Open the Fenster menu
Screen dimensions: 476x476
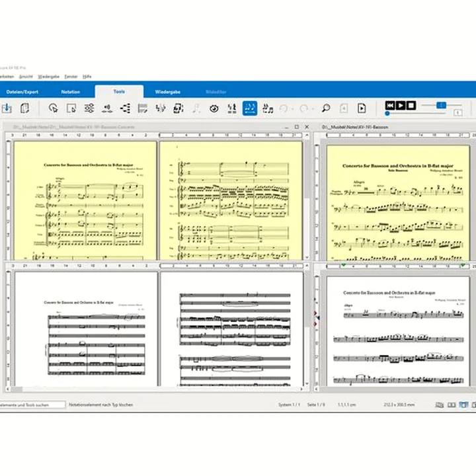(x=71, y=77)
